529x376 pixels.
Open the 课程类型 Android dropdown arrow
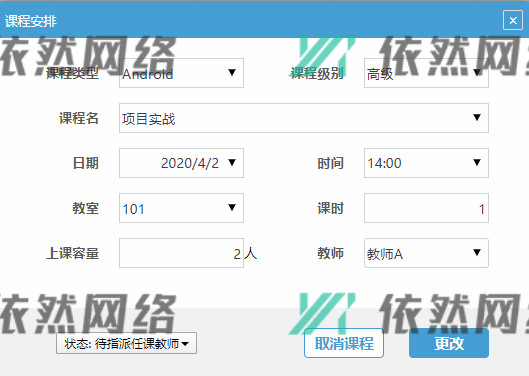point(232,73)
